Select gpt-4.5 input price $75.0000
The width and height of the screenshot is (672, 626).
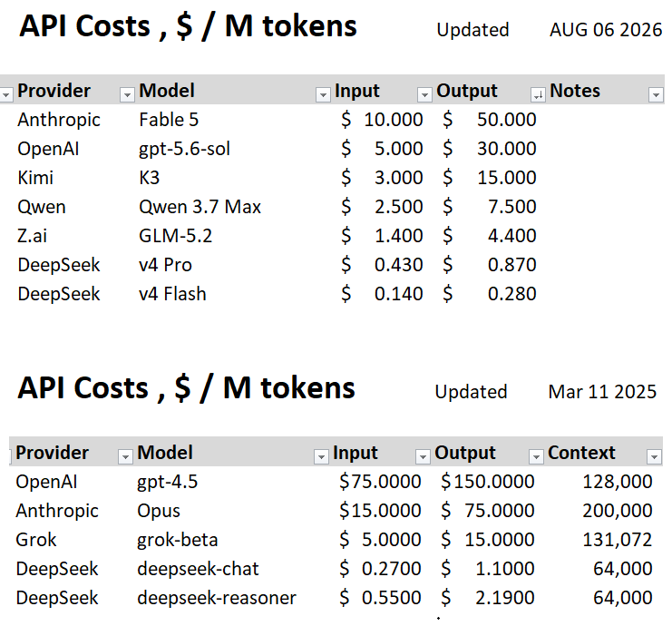pos(380,482)
